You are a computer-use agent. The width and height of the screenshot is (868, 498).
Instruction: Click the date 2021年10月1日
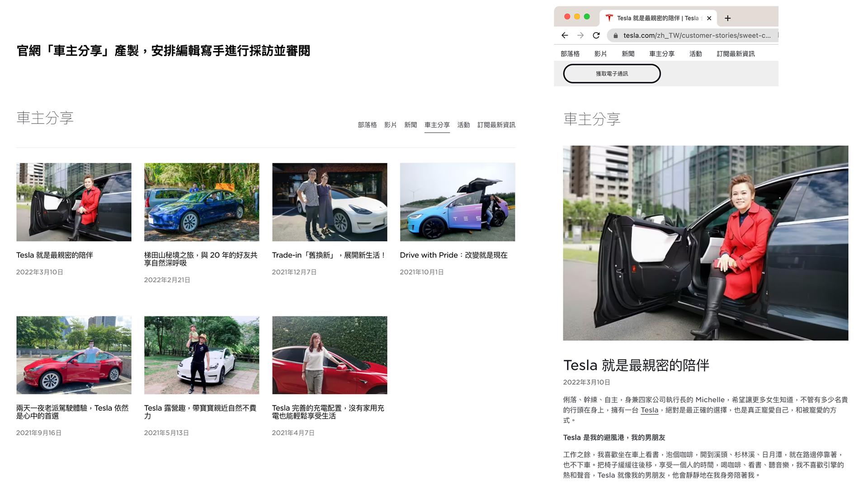[x=421, y=272]
